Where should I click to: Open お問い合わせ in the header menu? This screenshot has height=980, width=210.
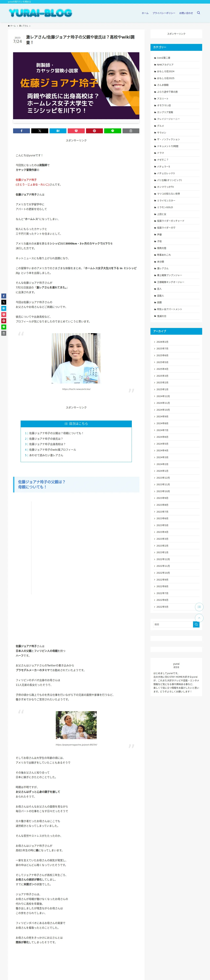pyautogui.click(x=186, y=13)
